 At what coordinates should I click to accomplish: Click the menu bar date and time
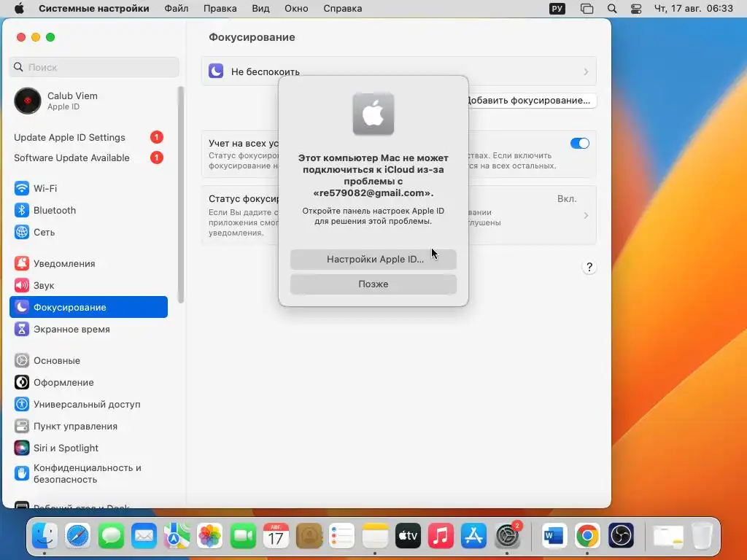(x=693, y=9)
